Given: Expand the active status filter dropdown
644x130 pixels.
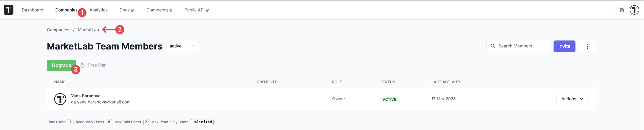Looking at the screenshot, I should point(182,46).
